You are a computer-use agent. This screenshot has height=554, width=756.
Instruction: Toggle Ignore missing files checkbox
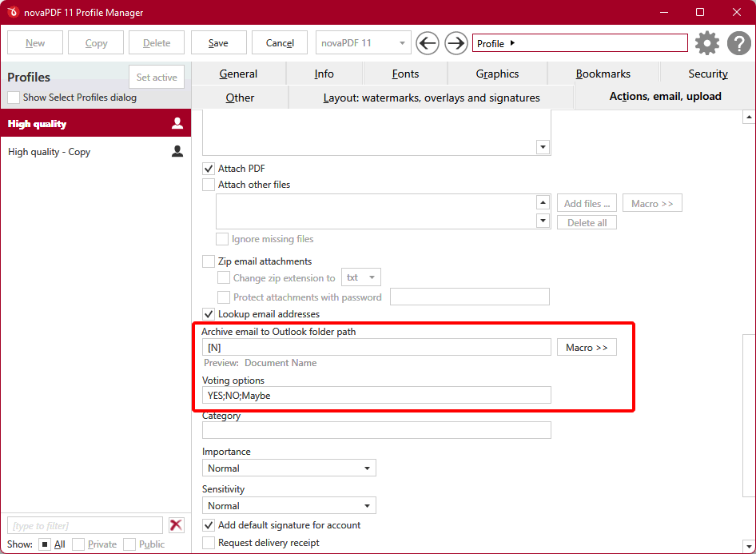tap(222, 239)
